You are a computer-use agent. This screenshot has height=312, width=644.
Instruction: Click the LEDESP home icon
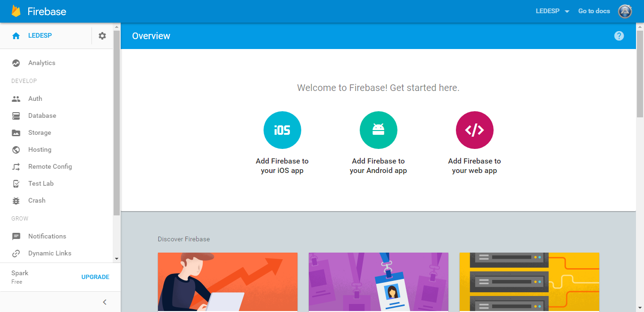point(16,36)
